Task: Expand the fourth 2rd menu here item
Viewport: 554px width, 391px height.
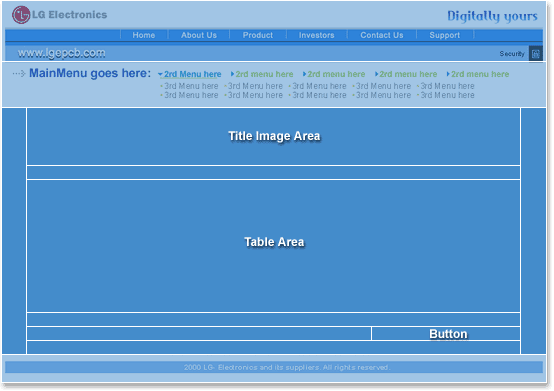Action: point(406,74)
